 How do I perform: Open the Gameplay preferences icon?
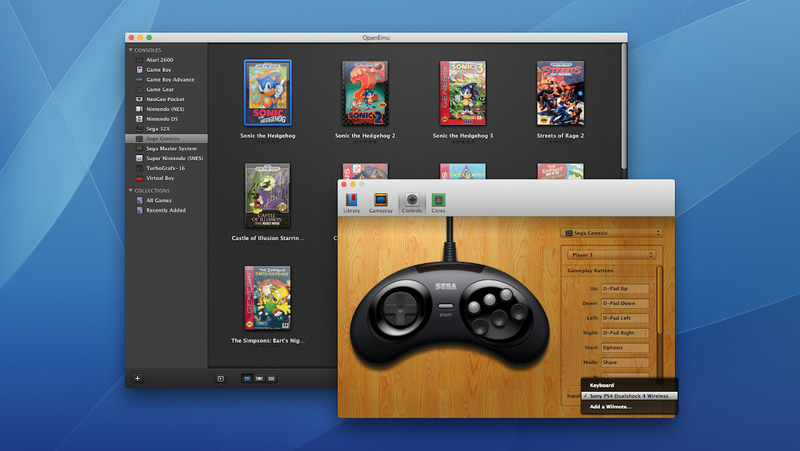point(381,203)
